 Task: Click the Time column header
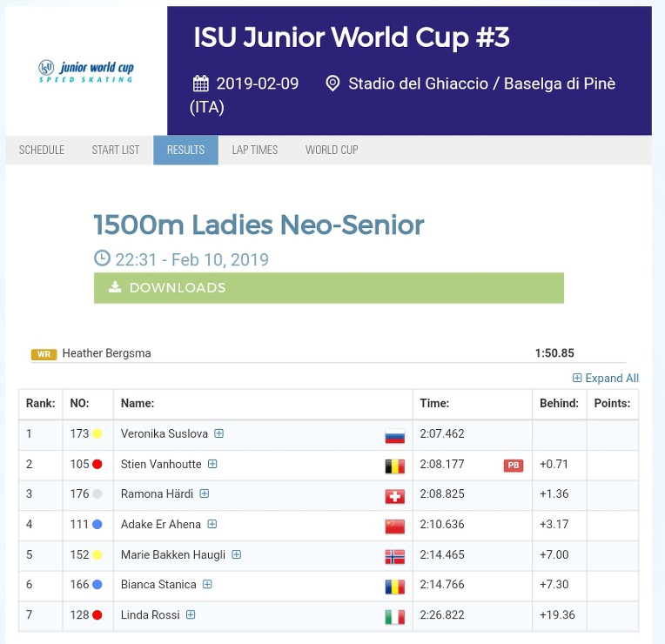click(434, 404)
